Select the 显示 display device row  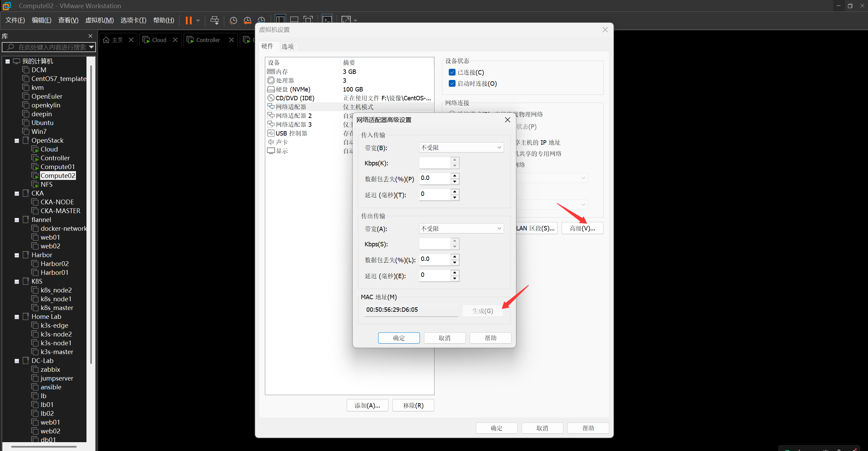click(309, 151)
